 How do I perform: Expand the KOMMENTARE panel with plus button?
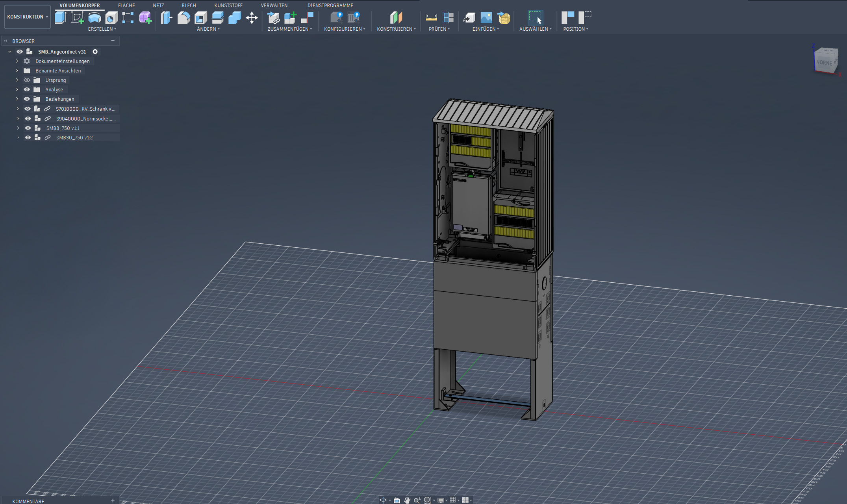(113, 501)
